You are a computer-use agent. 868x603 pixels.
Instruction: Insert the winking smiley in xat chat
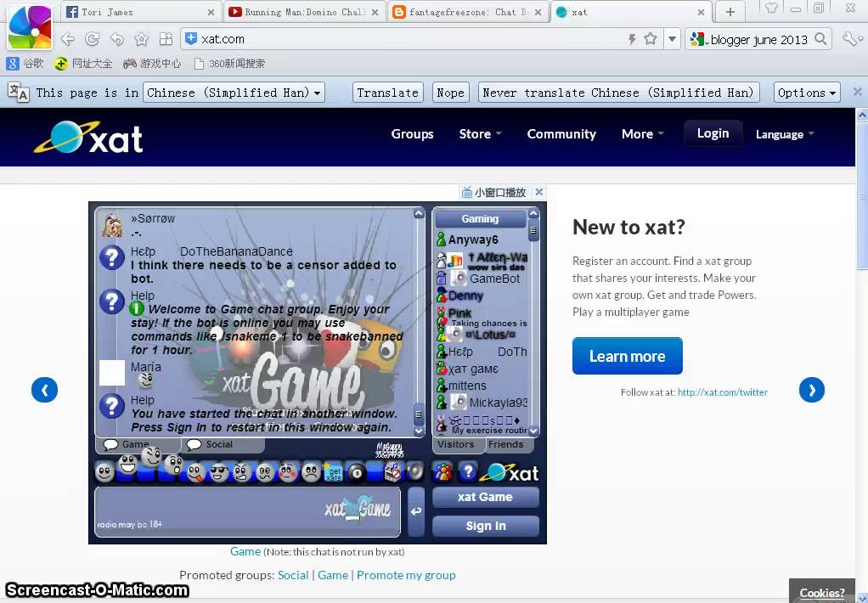pos(151,456)
